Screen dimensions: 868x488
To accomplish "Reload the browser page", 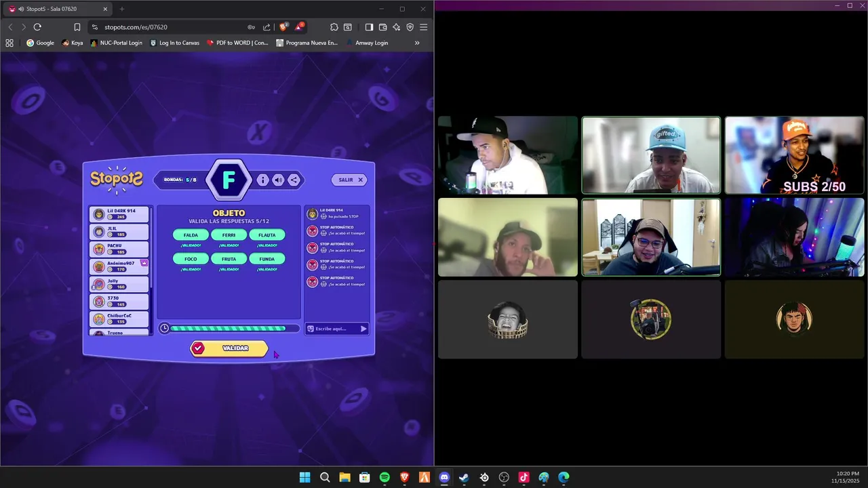I will pyautogui.click(x=37, y=27).
